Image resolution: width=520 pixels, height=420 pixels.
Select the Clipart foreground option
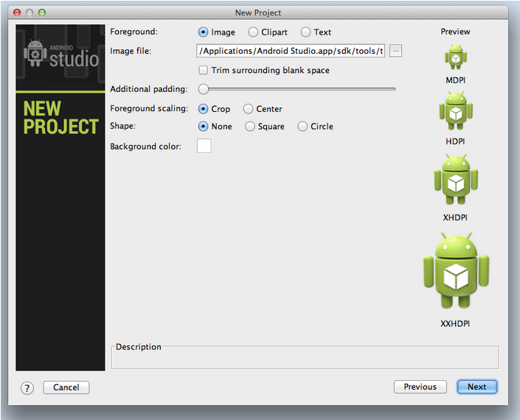[x=253, y=32]
